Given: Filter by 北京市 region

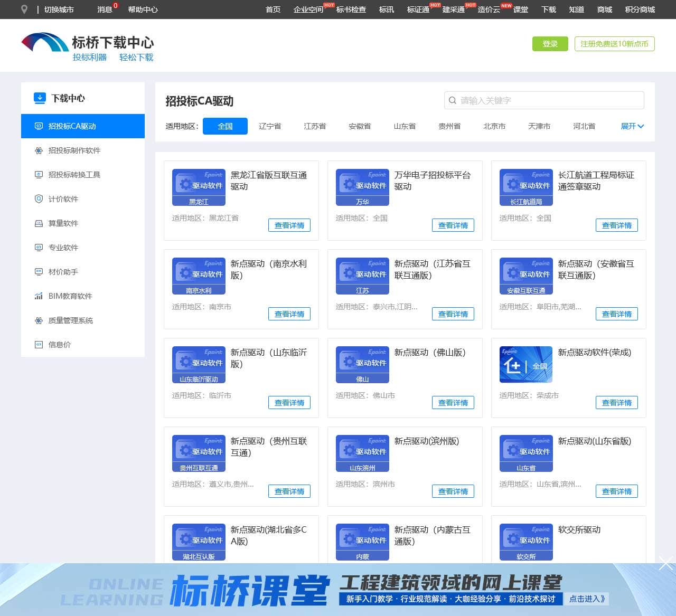Looking at the screenshot, I should click(x=494, y=126).
